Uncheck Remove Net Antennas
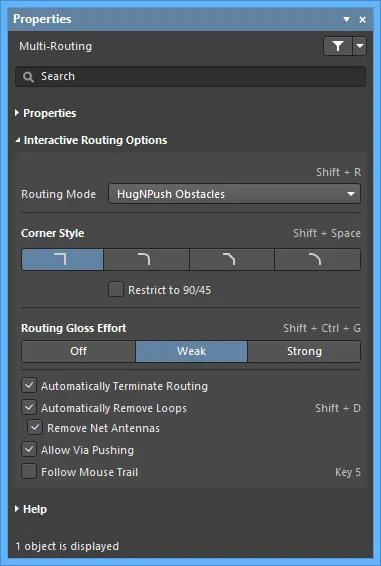 click(x=35, y=427)
